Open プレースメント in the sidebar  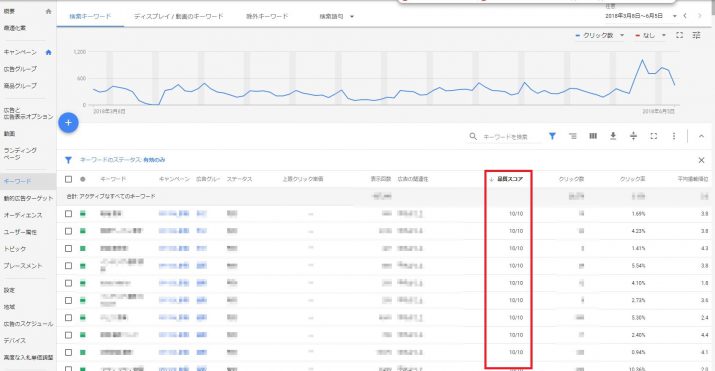[x=23, y=266]
